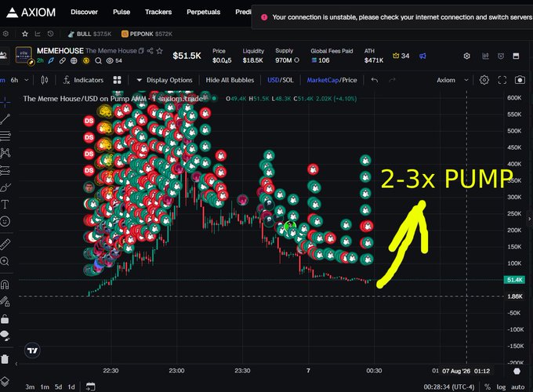Set the chart range to 1d
Image resolution: width=533 pixels, height=392 pixels.
(71, 387)
